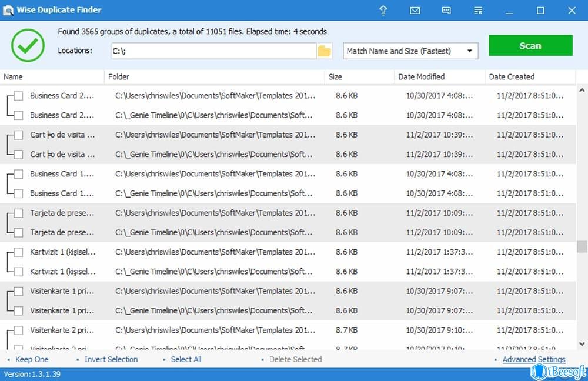The height and width of the screenshot is (381, 588).
Task: Sort by the Folder column header
Action: [215, 77]
